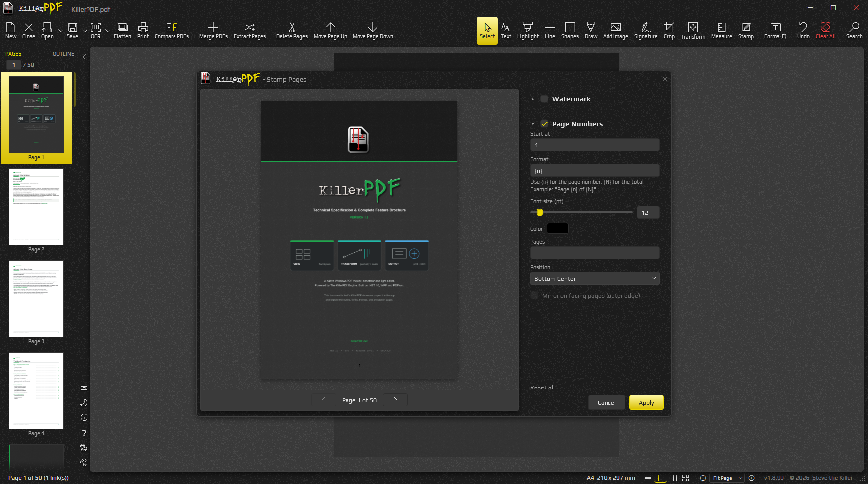Click Reset all link
The image size is (868, 484).
click(x=542, y=387)
